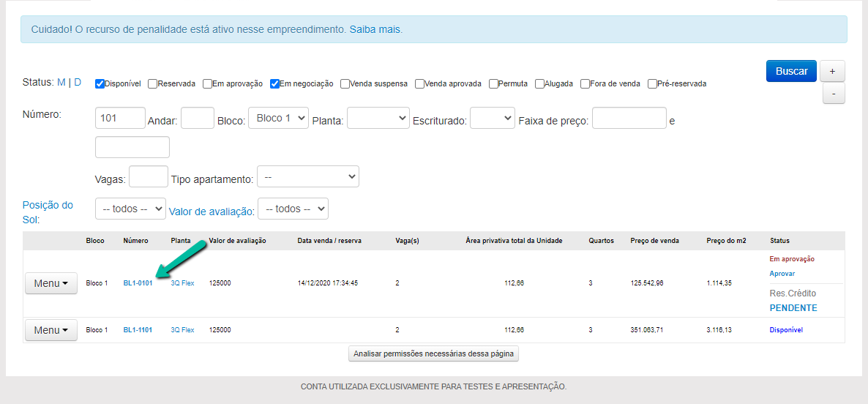Click the PENDENTE credit status link

pyautogui.click(x=793, y=308)
